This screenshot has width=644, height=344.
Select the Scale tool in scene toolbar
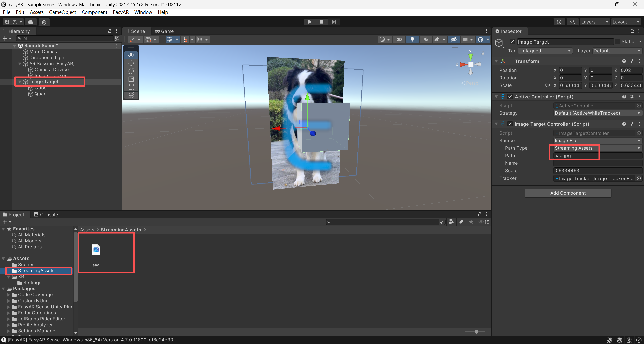[131, 79]
